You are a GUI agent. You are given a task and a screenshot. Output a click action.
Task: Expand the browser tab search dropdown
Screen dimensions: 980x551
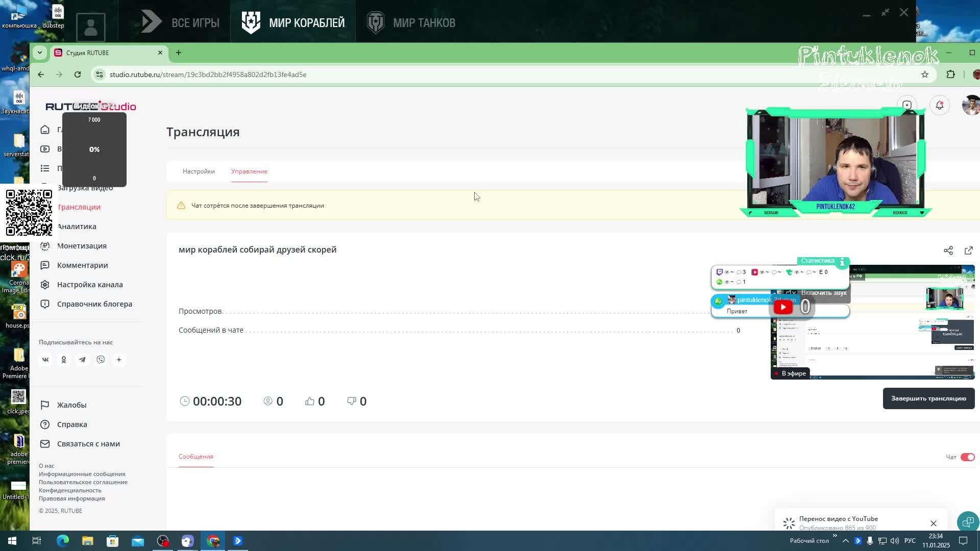click(x=39, y=53)
